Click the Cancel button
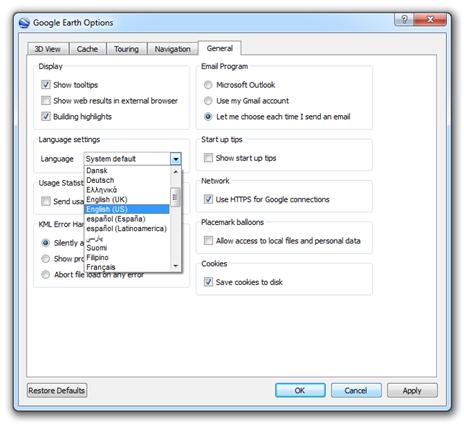This screenshot has height=425, width=464. 356,390
